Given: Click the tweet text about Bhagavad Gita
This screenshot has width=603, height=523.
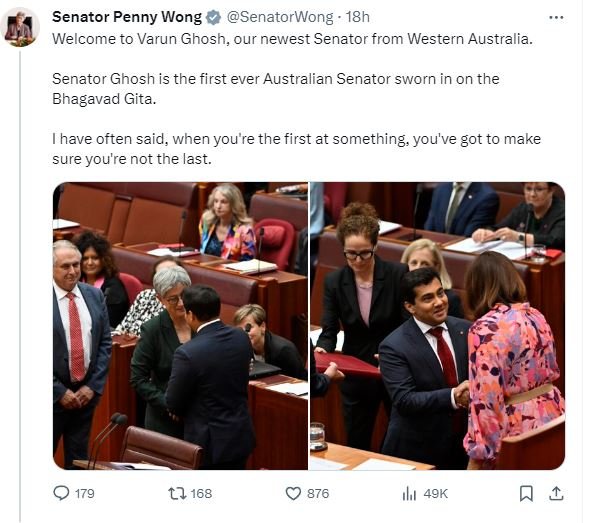Looking at the screenshot, I should point(276,89).
